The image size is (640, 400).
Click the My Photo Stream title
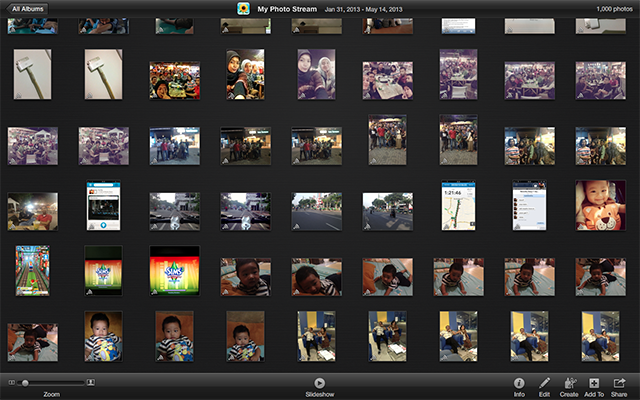point(287,9)
